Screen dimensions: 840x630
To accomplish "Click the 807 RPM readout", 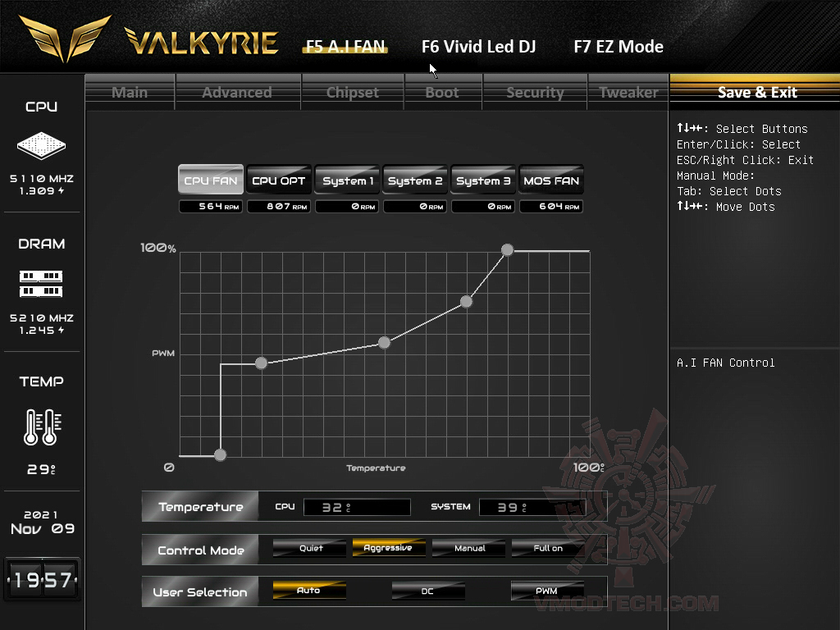I will [x=279, y=206].
